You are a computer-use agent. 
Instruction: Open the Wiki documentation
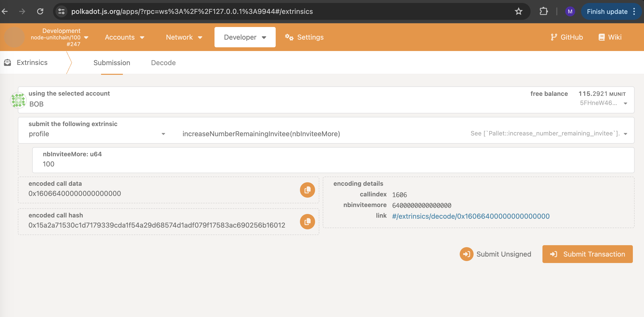tap(610, 37)
